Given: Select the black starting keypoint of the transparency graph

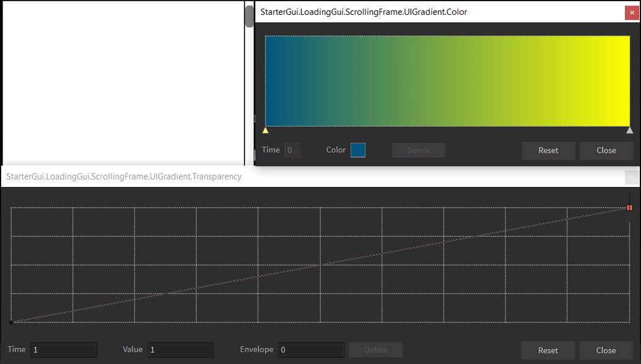Looking at the screenshot, I should (11, 322).
